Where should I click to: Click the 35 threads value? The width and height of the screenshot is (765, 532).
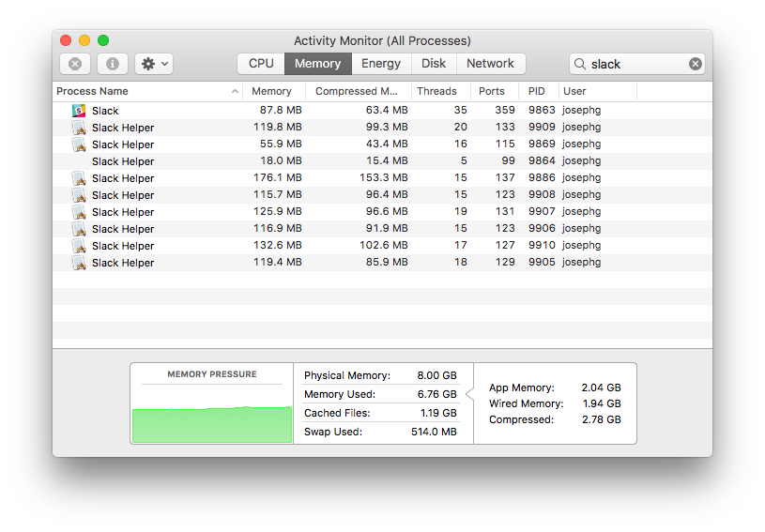pos(461,110)
